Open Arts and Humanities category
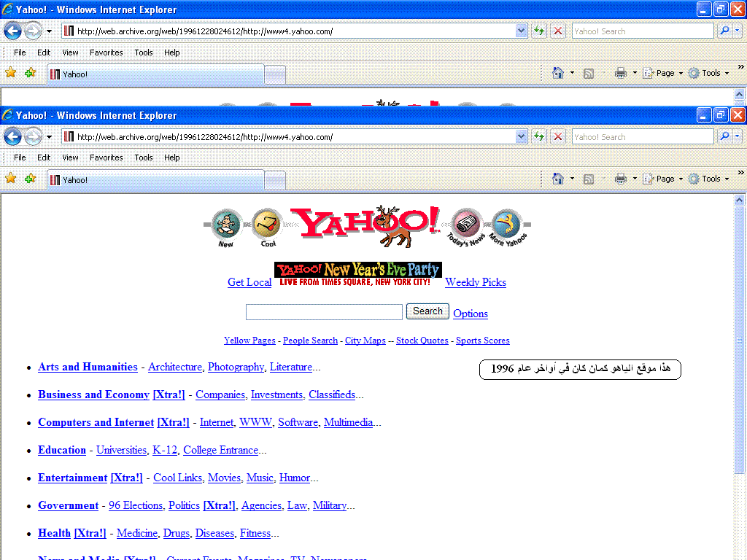 coord(88,367)
